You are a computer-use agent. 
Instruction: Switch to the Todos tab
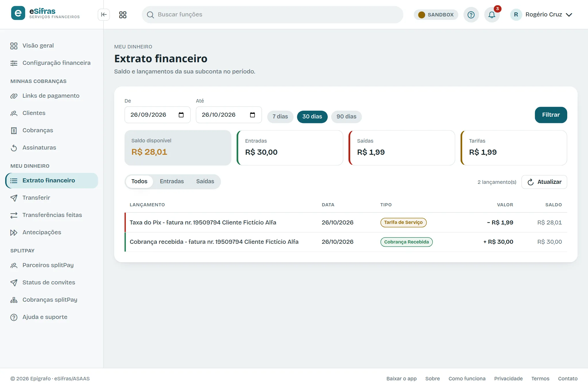(x=140, y=182)
